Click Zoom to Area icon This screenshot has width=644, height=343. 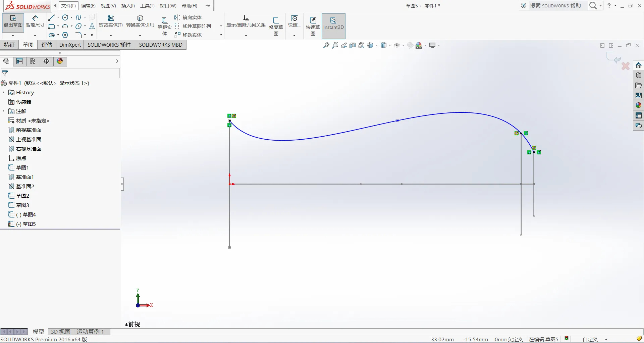click(335, 45)
